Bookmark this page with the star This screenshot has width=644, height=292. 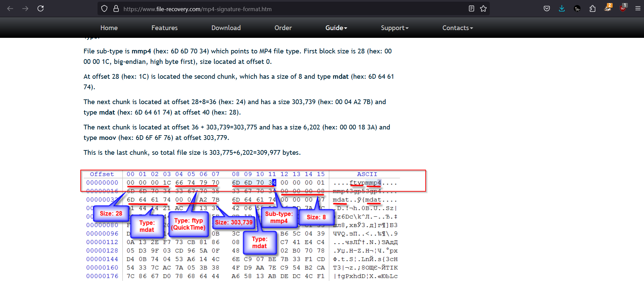(483, 9)
